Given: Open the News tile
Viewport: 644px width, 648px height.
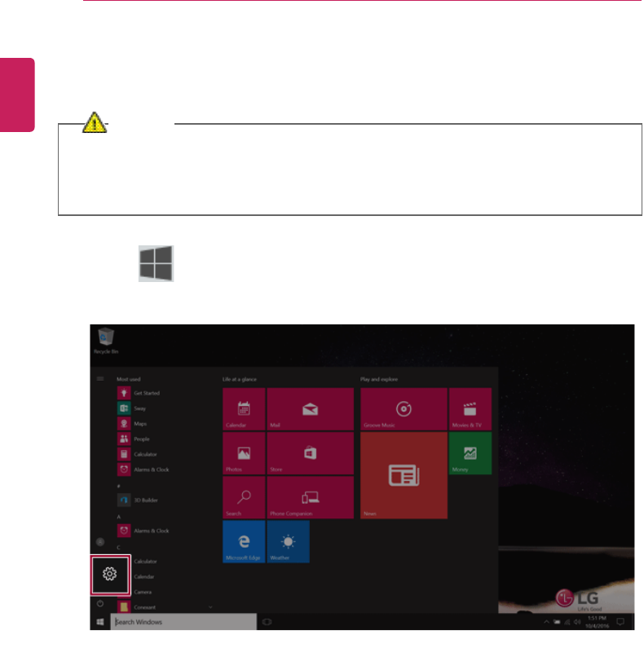Looking at the screenshot, I should point(404,475).
